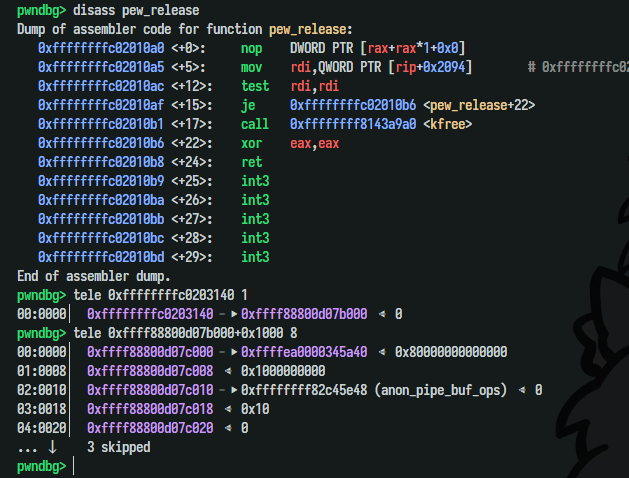Click the empty pwndbg prompt at the bottom
629x478 pixels.
click(x=41, y=467)
